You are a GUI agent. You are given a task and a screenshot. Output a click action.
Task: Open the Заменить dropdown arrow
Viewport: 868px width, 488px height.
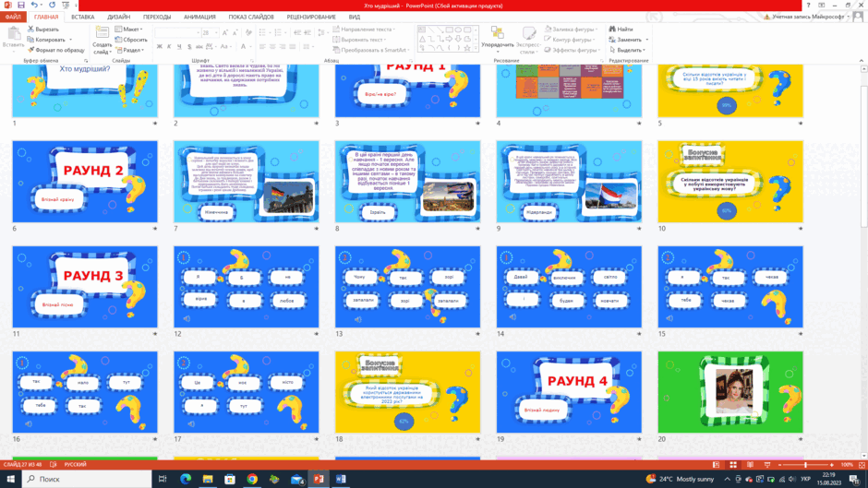click(x=646, y=40)
